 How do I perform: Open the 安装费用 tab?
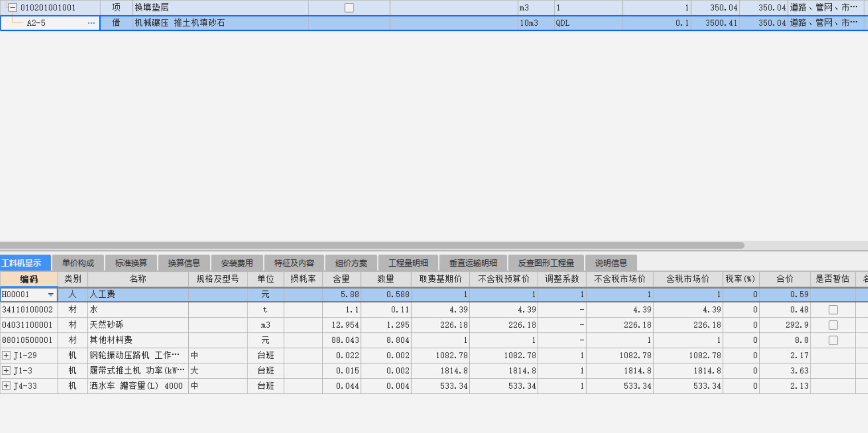(x=237, y=263)
